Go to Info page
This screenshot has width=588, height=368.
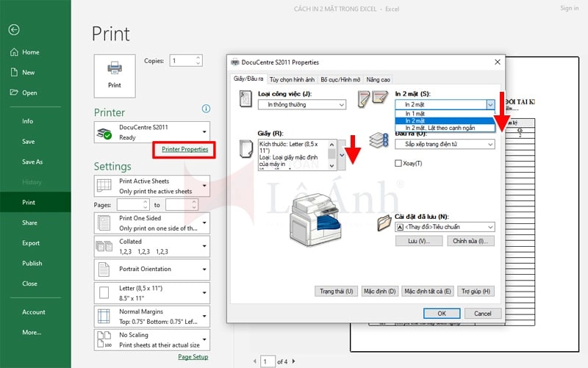tap(27, 121)
